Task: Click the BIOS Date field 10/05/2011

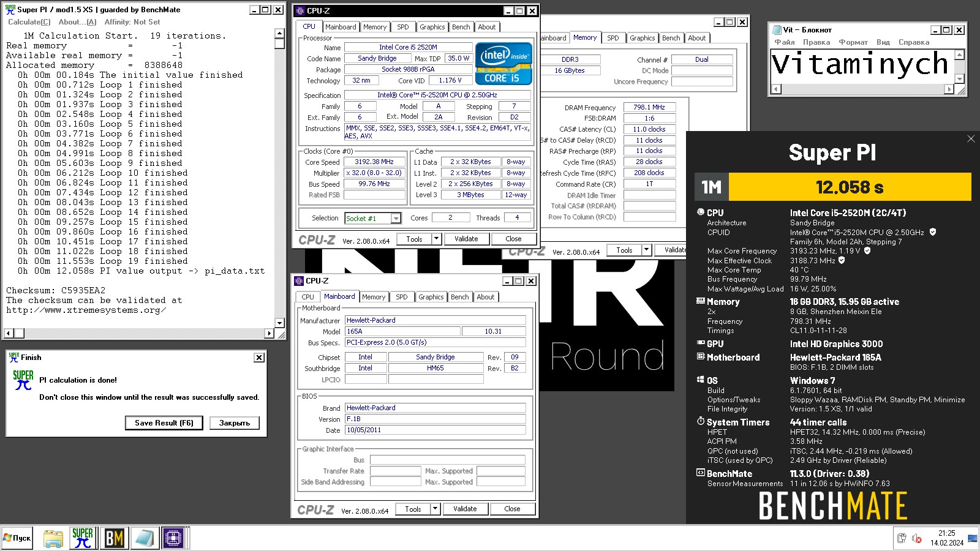Action: pos(435,430)
